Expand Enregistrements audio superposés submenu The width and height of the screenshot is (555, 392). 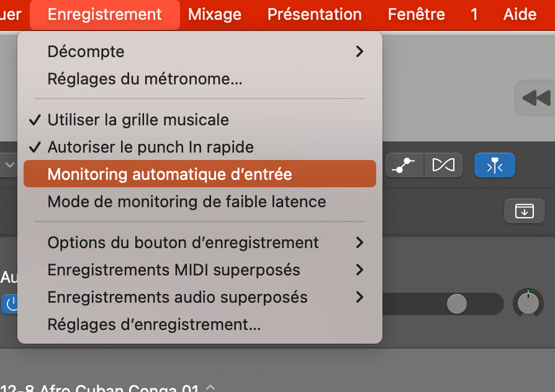(x=200, y=297)
